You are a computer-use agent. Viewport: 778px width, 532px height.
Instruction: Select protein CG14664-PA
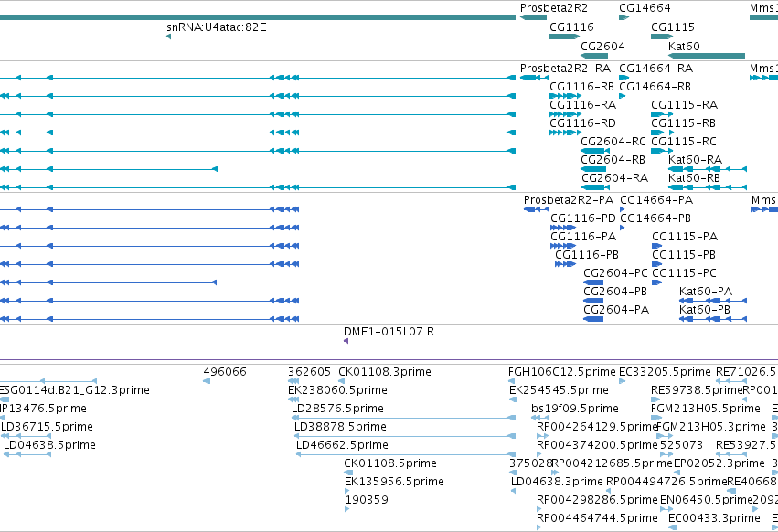[x=656, y=200]
